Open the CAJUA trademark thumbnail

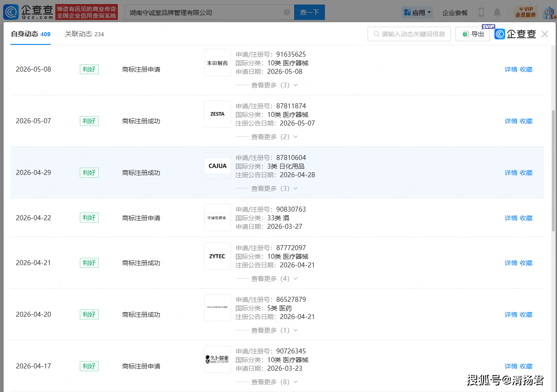click(x=218, y=166)
